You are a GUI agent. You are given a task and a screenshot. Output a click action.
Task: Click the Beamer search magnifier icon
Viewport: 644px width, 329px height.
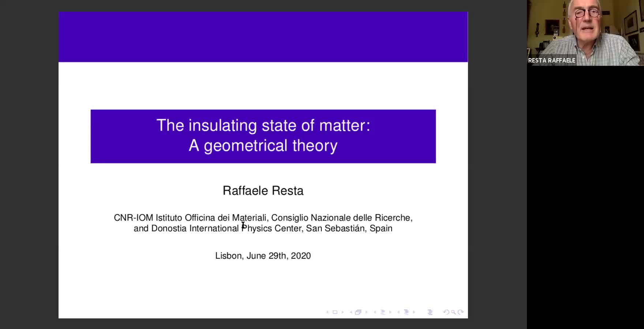point(453,312)
